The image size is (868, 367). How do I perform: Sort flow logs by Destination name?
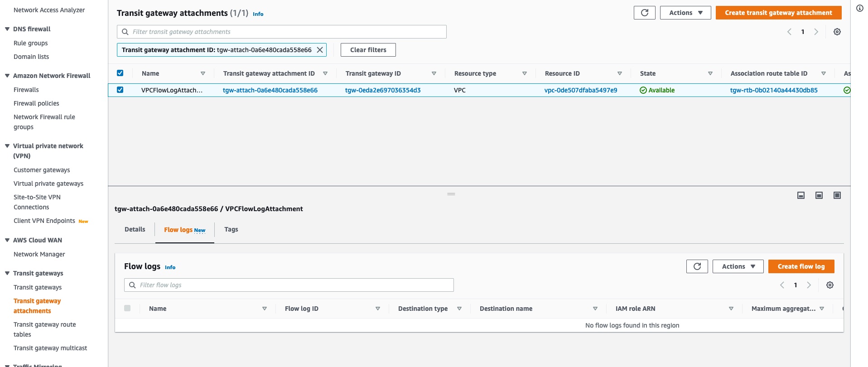coord(595,309)
